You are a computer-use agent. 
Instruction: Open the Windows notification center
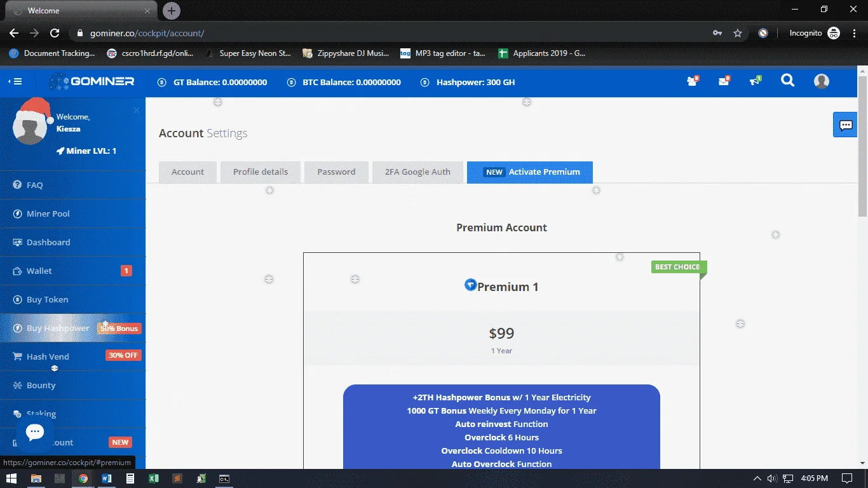click(846, 478)
